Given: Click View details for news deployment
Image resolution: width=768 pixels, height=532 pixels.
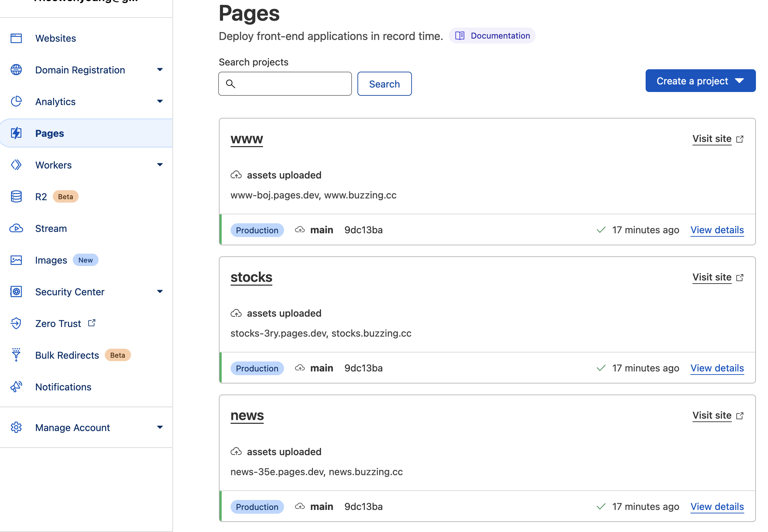Looking at the screenshot, I should tap(717, 507).
